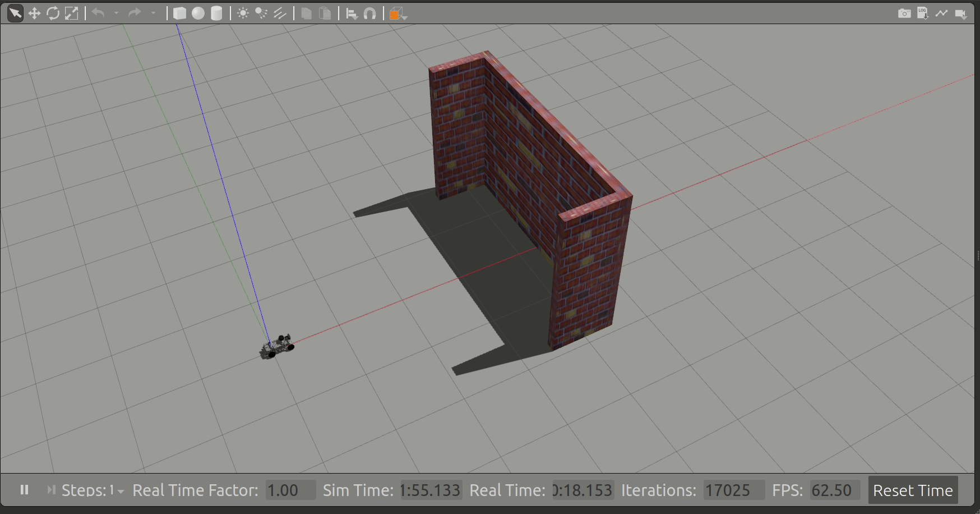Open the undo history dropdown arrow
Image resolution: width=980 pixels, height=514 pixels.
click(x=116, y=13)
